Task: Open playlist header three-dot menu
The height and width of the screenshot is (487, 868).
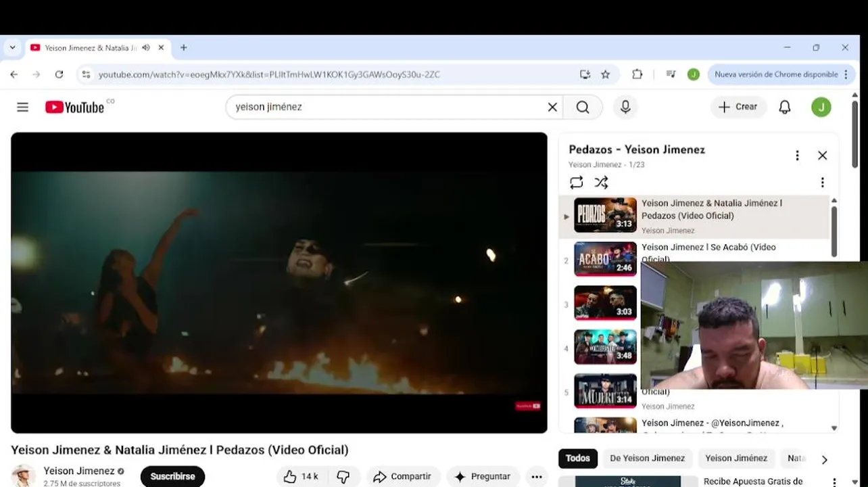Action: 797,156
